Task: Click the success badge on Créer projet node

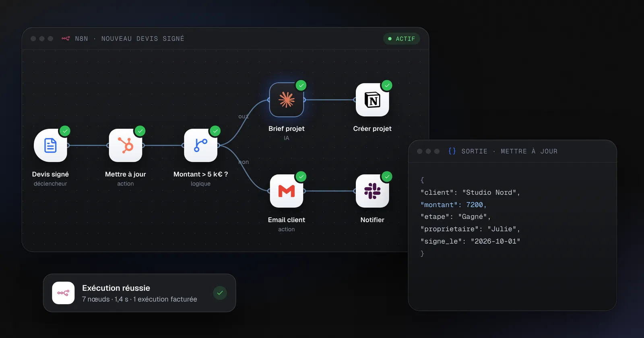Action: pyautogui.click(x=387, y=85)
